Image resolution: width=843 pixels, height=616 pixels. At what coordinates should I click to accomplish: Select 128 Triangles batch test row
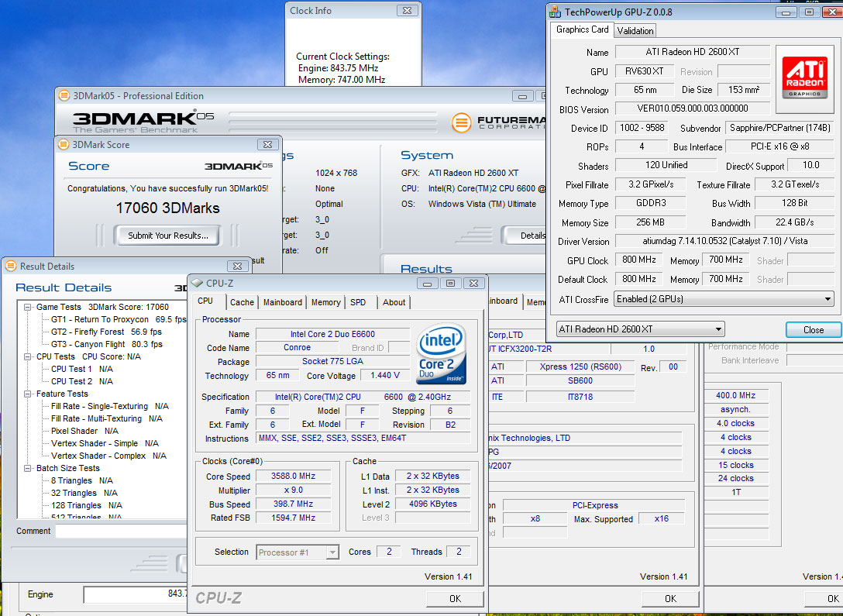click(86, 505)
